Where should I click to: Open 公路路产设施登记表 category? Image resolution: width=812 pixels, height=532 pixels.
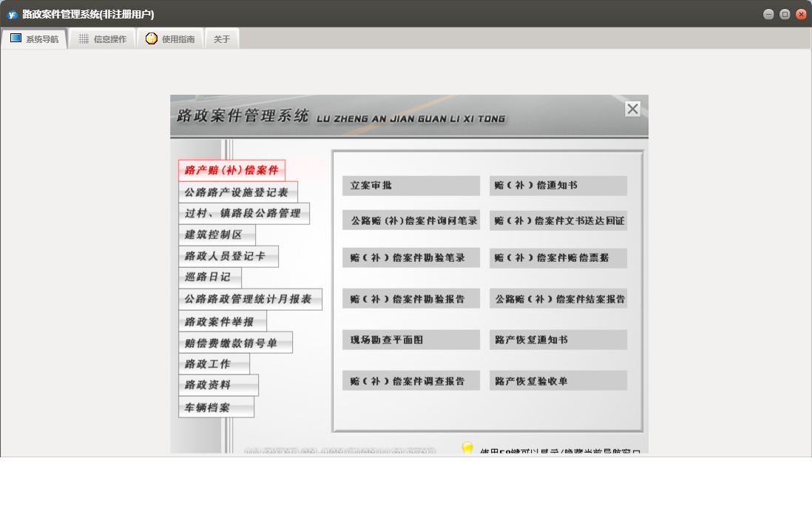(x=237, y=192)
